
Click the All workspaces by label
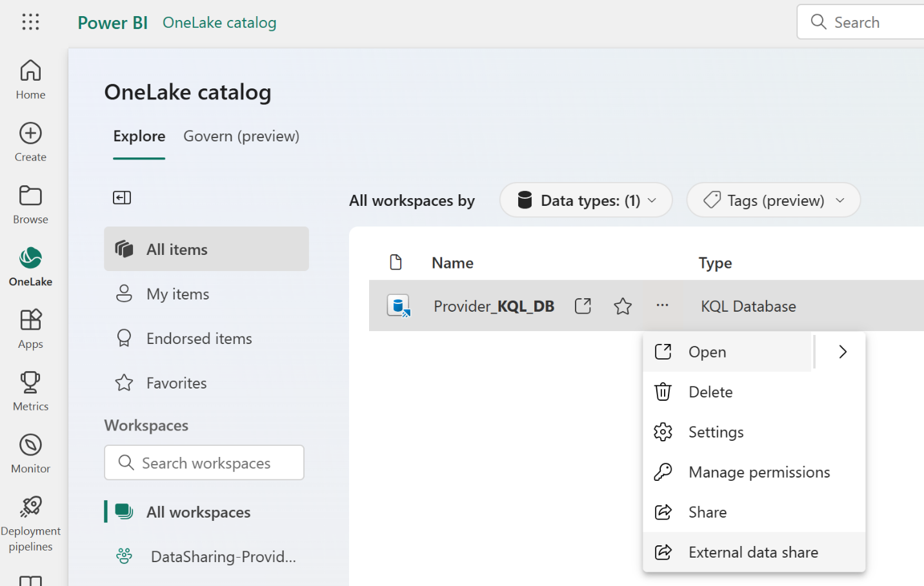[x=412, y=201]
